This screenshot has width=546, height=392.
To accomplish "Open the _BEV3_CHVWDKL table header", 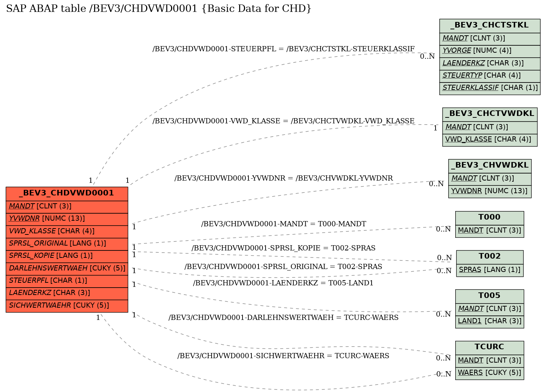I will 489,166.
